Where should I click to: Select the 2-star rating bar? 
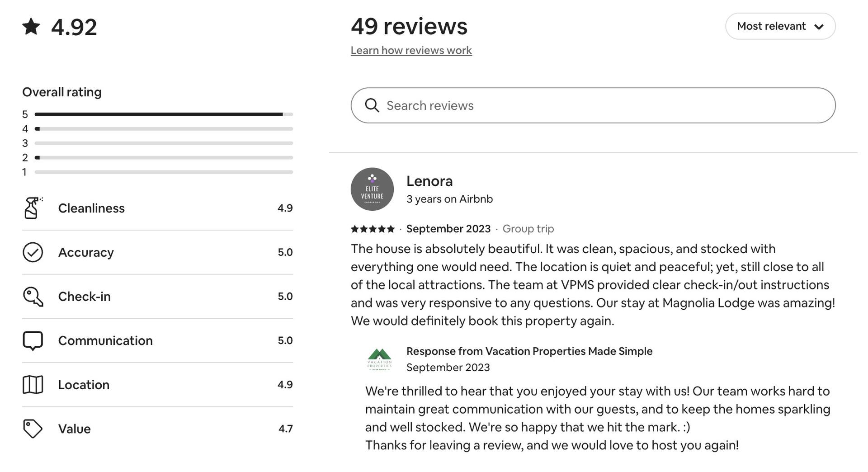pyautogui.click(x=164, y=158)
